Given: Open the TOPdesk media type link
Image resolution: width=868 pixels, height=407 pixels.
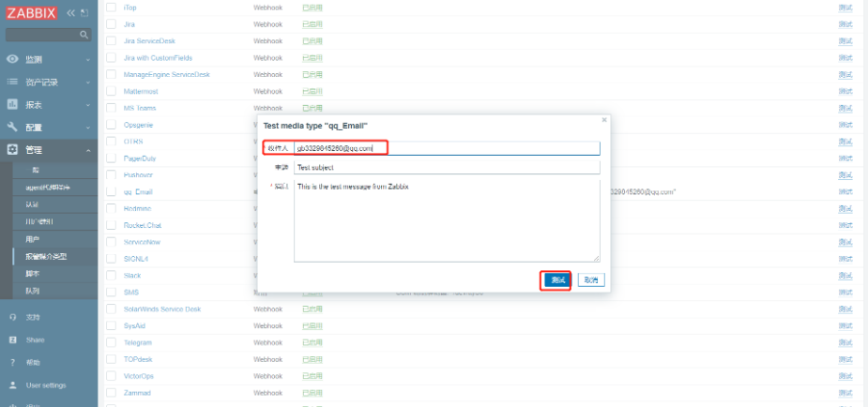Looking at the screenshot, I should 138,359.
